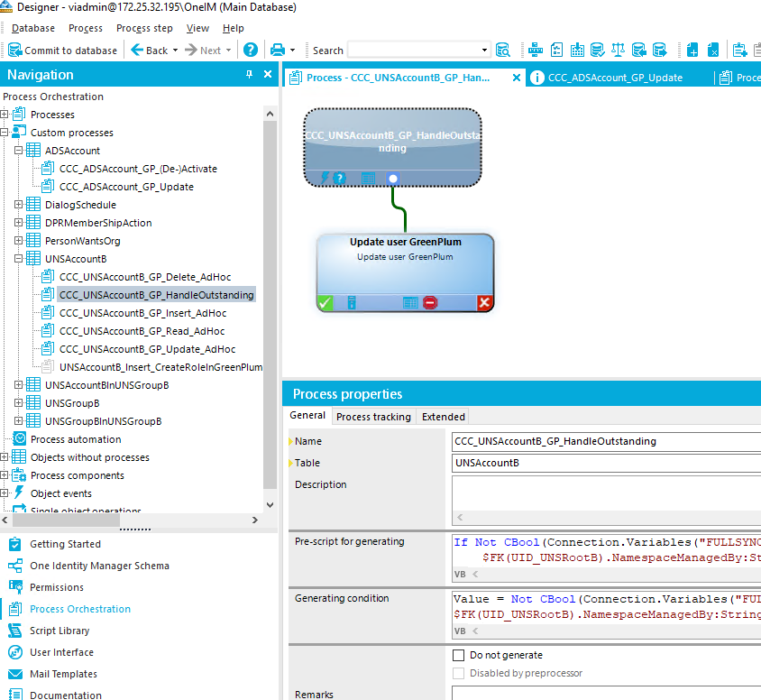Image resolution: width=761 pixels, height=700 pixels.
Task: Click the red X on the Update user GreenPlum step
Action: 484,303
